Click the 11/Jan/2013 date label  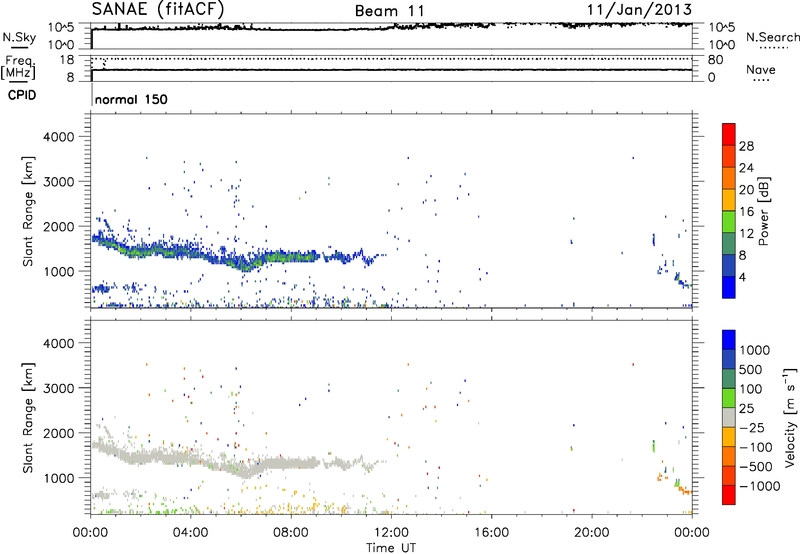click(639, 10)
